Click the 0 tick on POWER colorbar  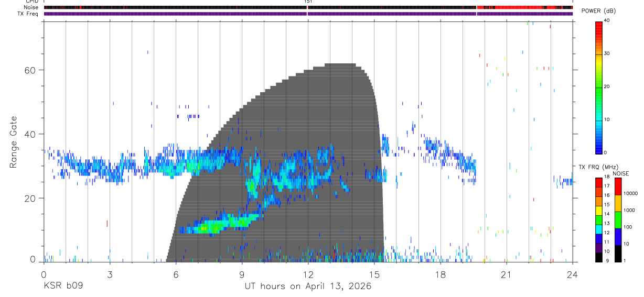(x=605, y=152)
